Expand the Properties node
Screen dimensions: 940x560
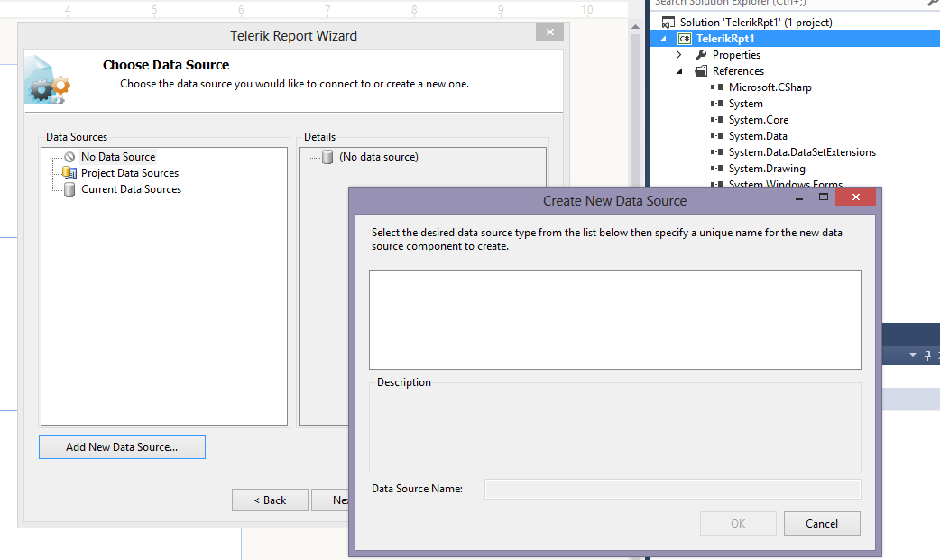click(678, 55)
